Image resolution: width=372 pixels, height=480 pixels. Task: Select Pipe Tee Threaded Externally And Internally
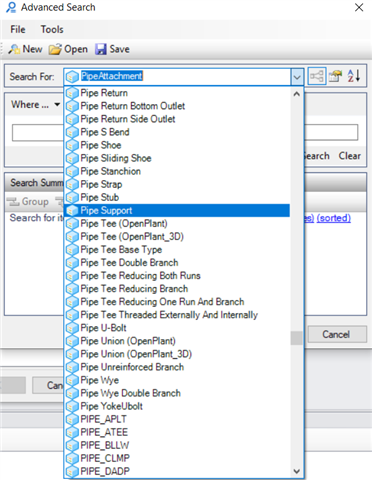click(x=177, y=315)
